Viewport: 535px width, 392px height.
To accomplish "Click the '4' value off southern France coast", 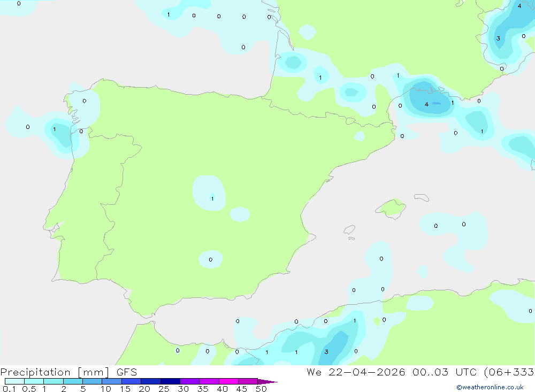I will 426,104.
